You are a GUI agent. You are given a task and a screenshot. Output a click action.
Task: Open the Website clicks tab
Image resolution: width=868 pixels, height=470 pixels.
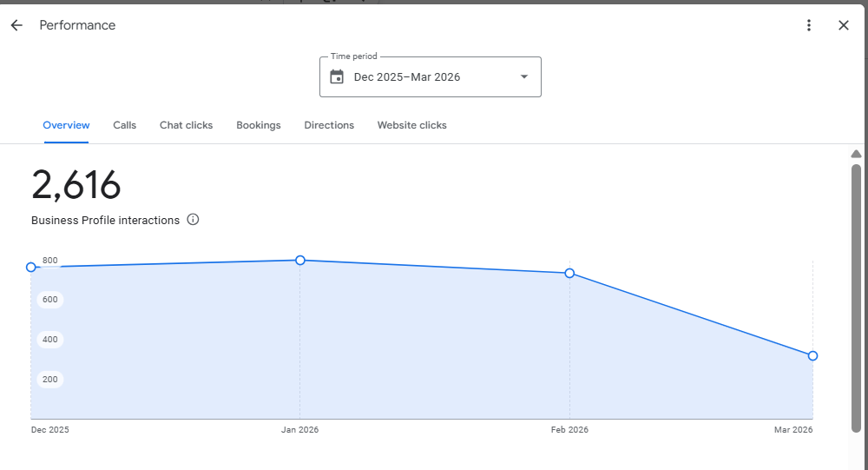(411, 125)
